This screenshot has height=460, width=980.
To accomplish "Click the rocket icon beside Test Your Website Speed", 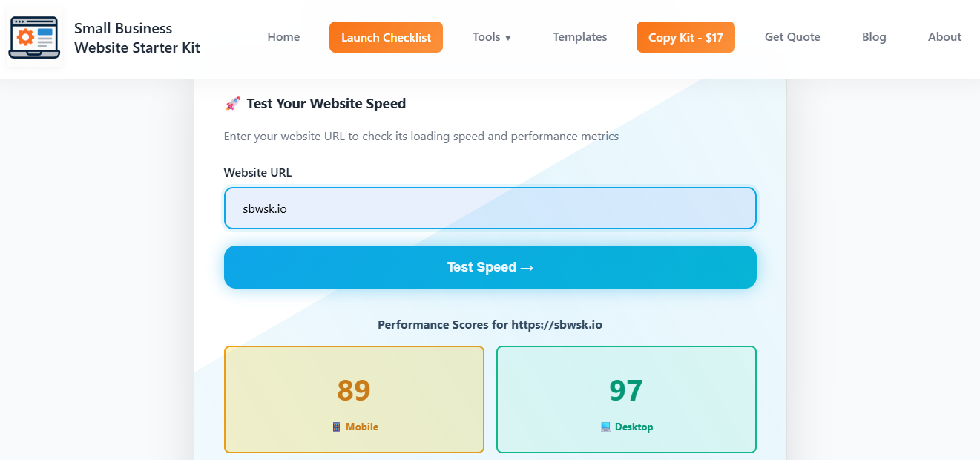I will click(231, 103).
